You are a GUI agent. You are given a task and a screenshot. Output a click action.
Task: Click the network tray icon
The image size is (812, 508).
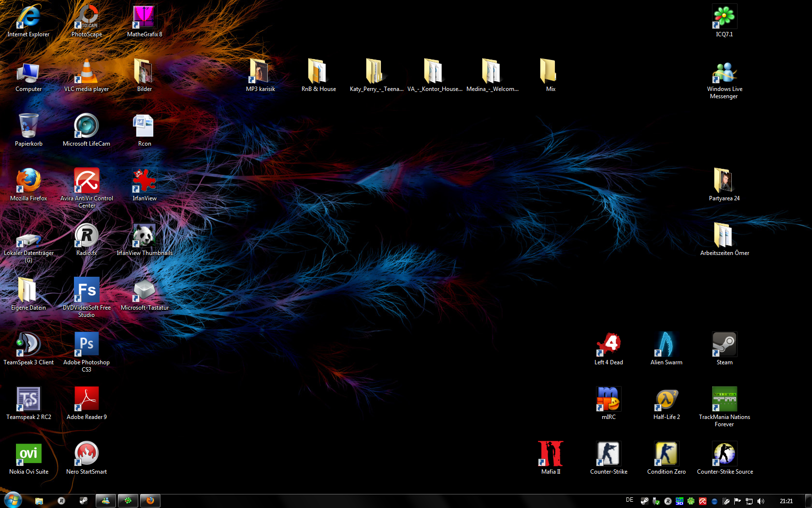pos(749,501)
